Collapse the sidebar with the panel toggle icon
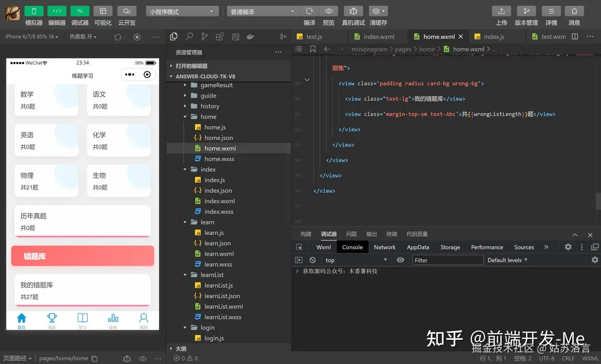Image resolution: width=601 pixels, height=364 pixels. pyautogui.click(x=284, y=37)
